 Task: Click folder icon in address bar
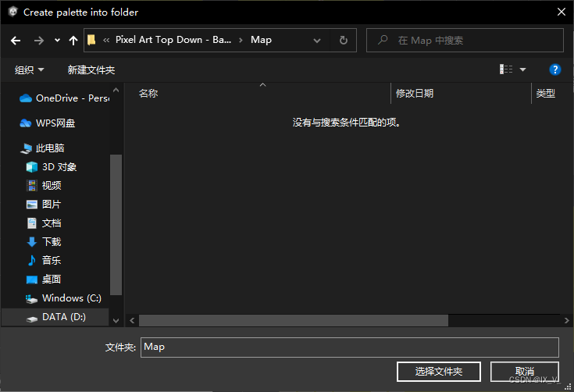[x=91, y=40]
